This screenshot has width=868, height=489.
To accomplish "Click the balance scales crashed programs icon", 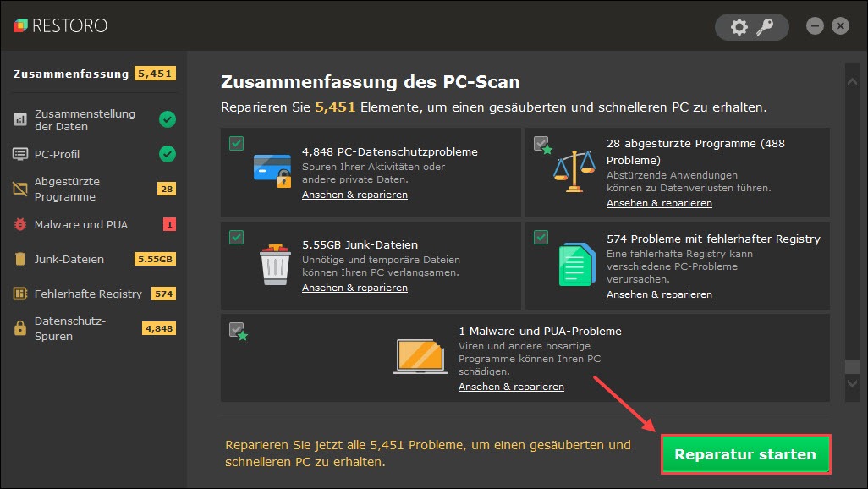I will tap(574, 171).
